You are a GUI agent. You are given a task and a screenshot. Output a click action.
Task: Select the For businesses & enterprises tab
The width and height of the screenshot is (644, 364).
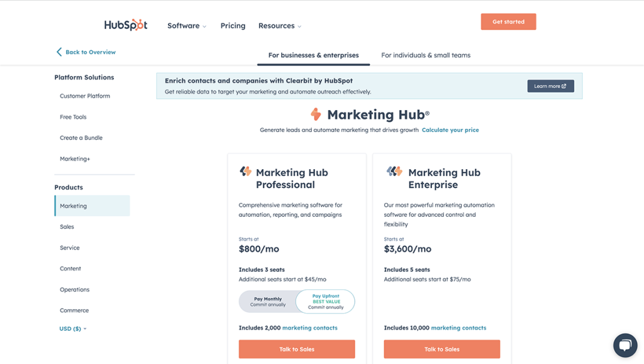pos(313,55)
